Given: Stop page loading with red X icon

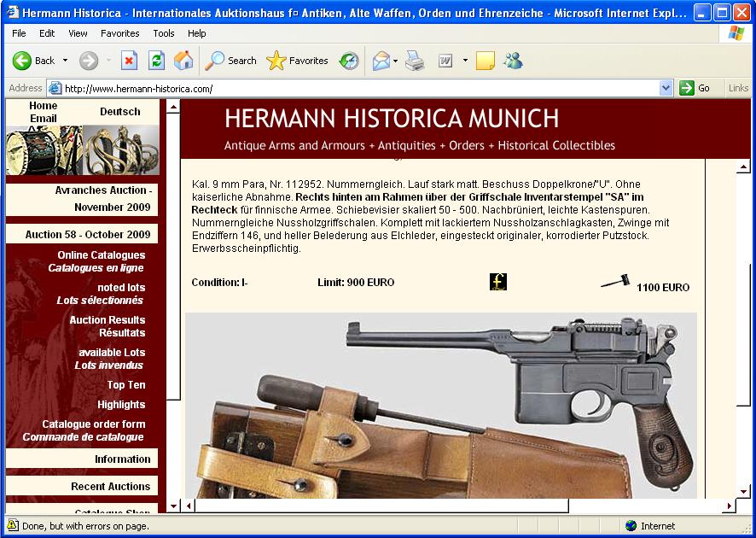Looking at the screenshot, I should tap(129, 61).
